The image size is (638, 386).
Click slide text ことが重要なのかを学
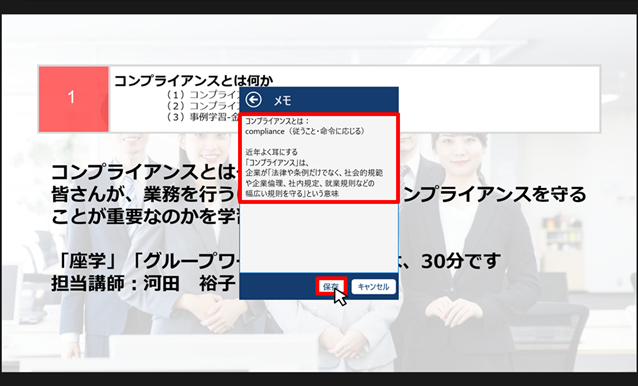[145, 216]
